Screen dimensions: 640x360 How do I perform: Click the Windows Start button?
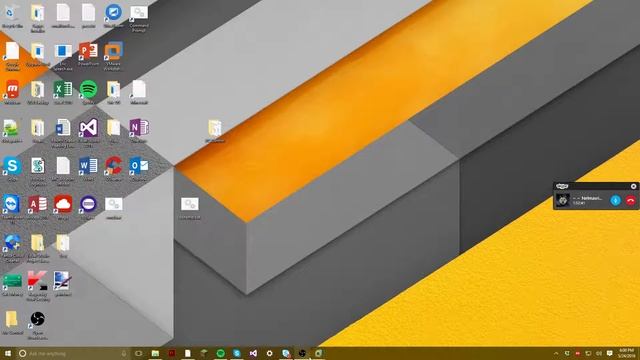tap(7, 353)
